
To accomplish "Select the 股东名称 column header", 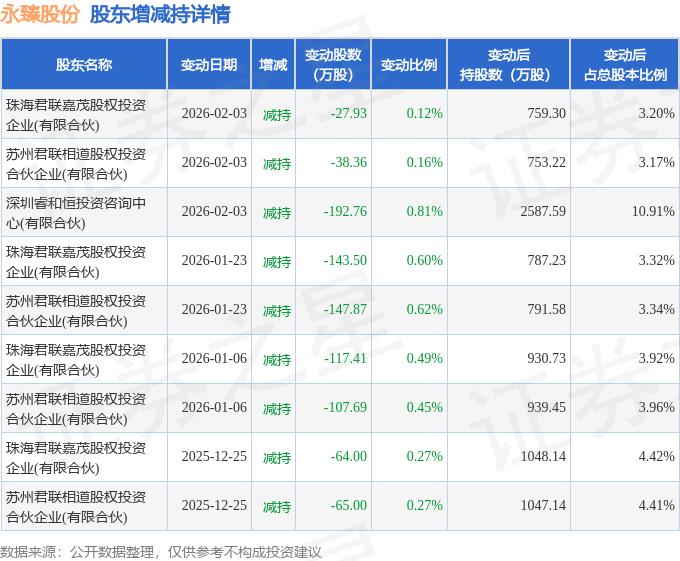I will [x=84, y=65].
